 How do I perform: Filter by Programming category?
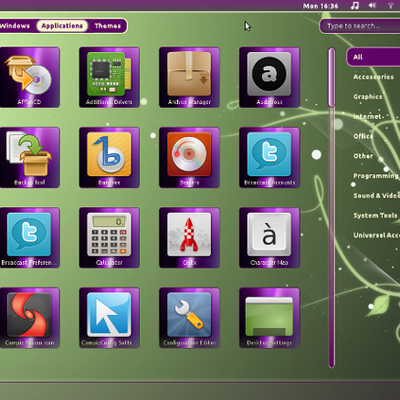[376, 176]
